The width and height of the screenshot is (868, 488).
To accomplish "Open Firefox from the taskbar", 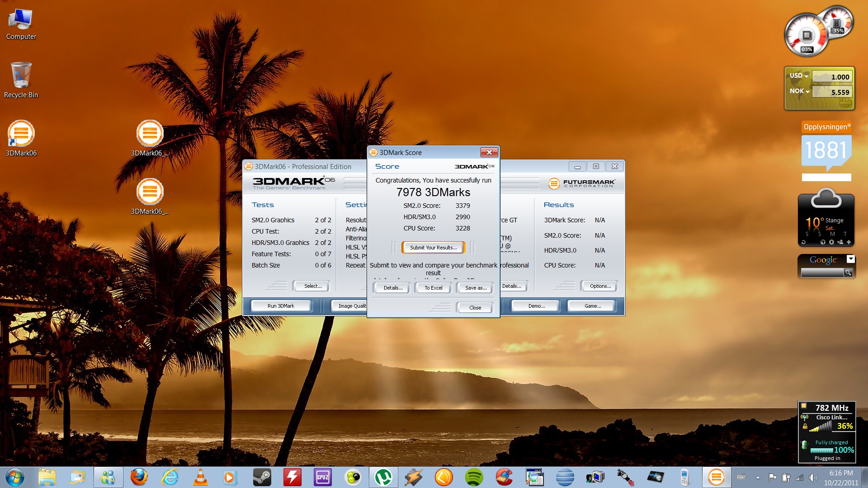I will click(139, 477).
